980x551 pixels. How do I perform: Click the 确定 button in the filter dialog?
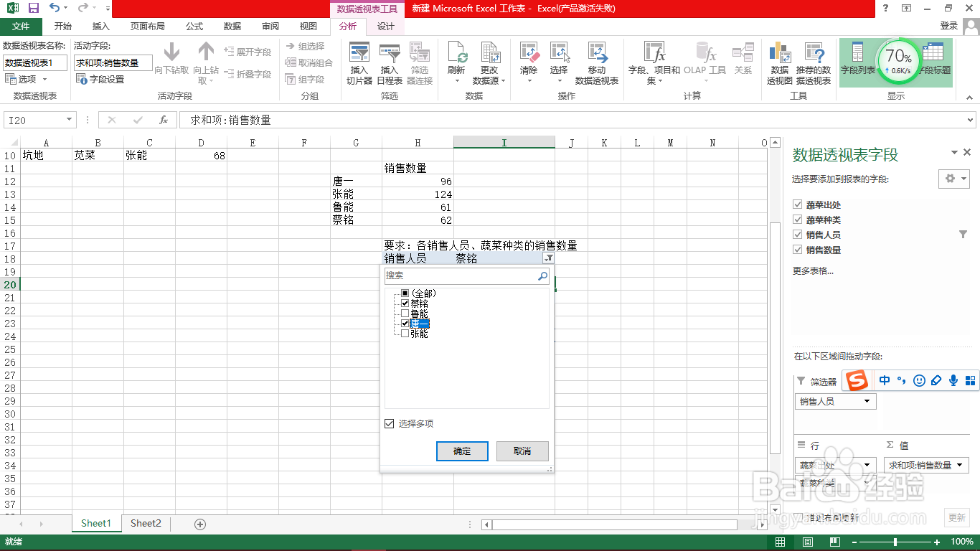pyautogui.click(x=462, y=451)
